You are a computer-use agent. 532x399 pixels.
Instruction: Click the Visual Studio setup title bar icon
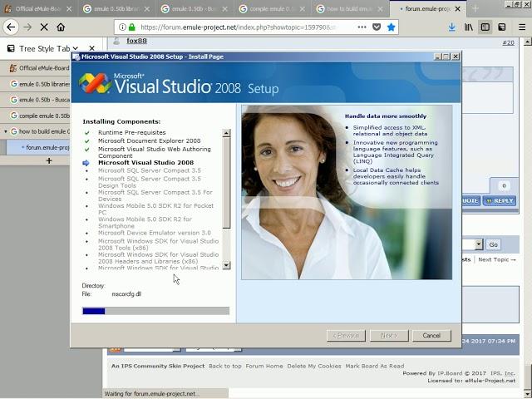tap(76, 57)
